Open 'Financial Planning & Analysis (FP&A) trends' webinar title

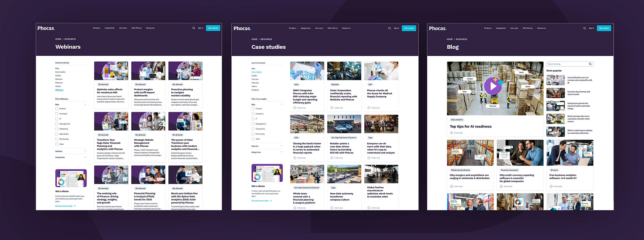(x=145, y=196)
